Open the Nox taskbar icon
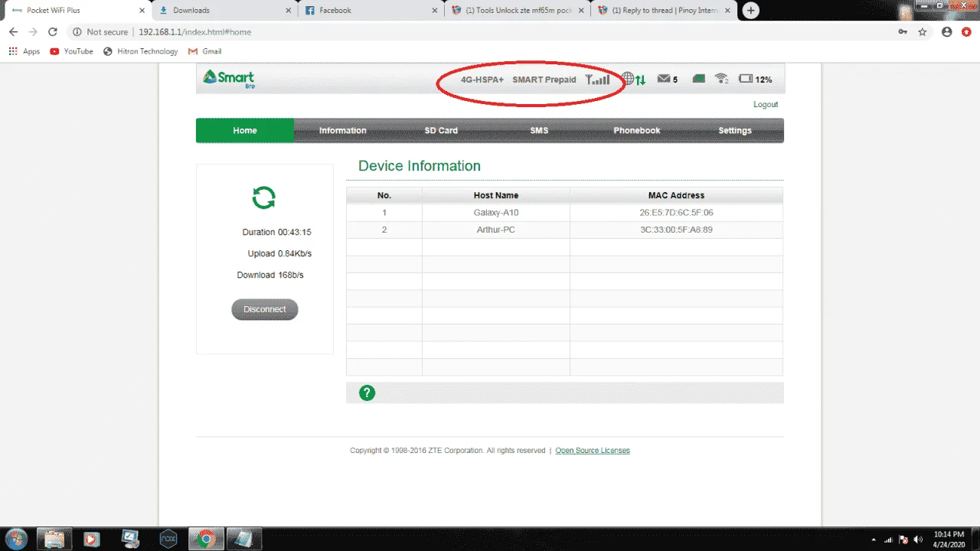 pyautogui.click(x=168, y=539)
